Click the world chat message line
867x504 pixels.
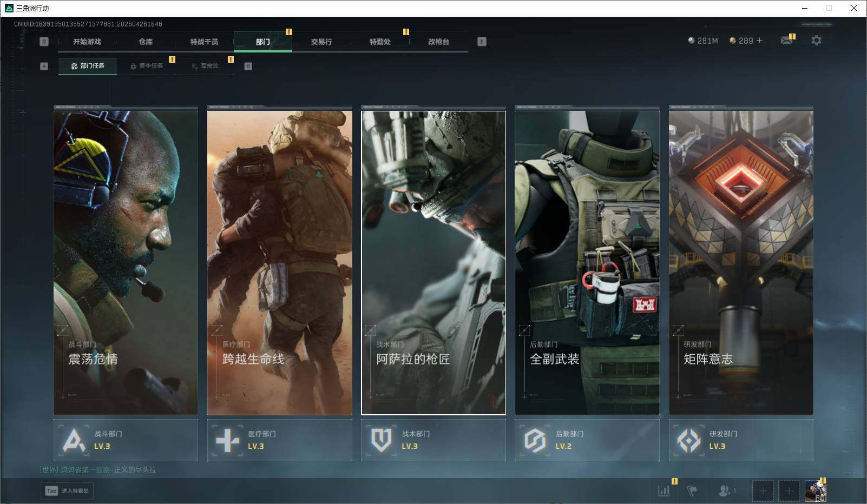click(98, 469)
